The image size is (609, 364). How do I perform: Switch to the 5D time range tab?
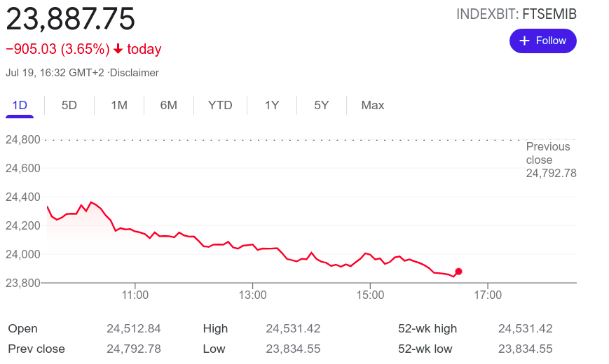(x=69, y=105)
